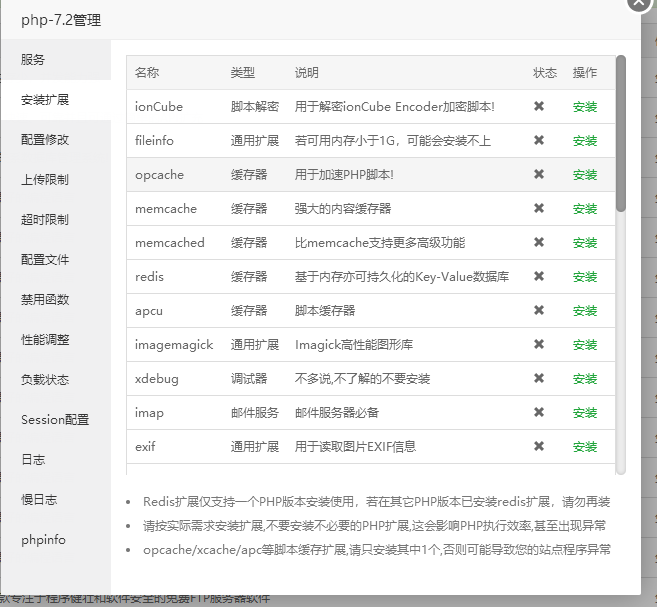Screen dimensions: 657x607
Task: Select the redis name cell
Action: click(149, 277)
